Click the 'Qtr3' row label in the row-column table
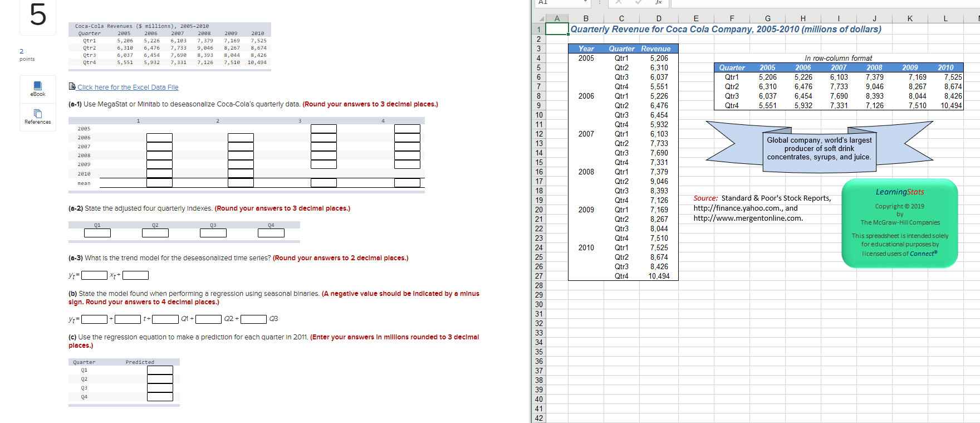Screen dimensions: 980x423 (732, 96)
